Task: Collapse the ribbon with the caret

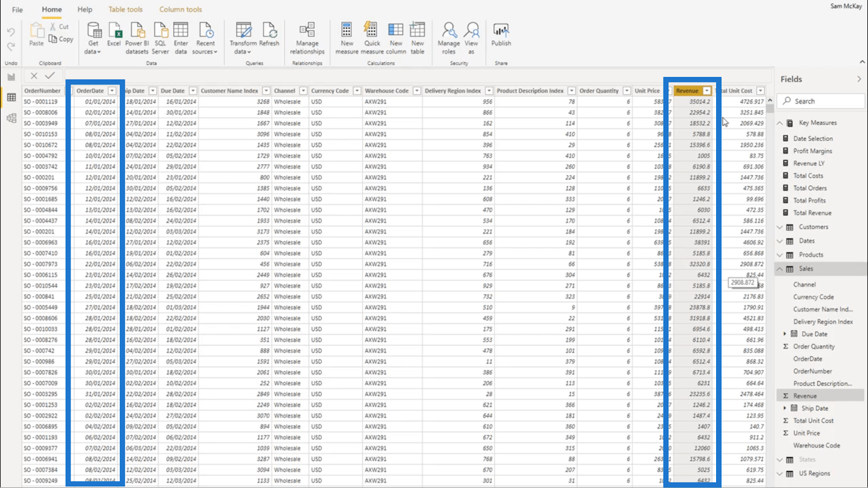Action: (862, 62)
